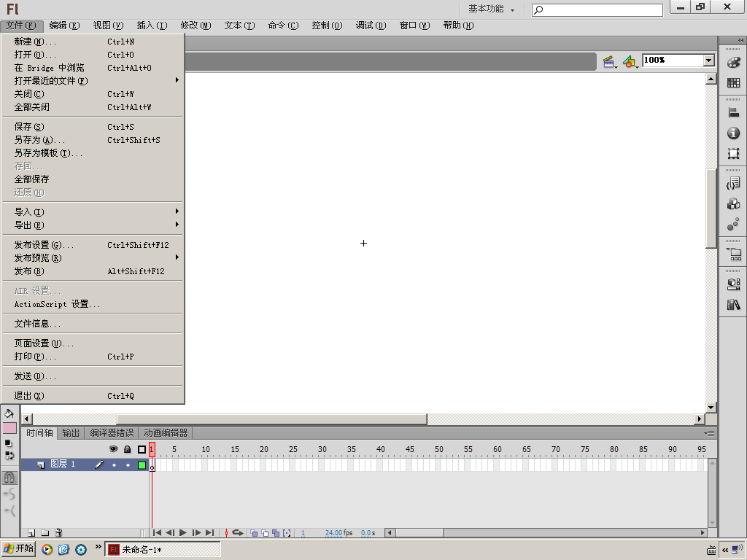Click the Center Frame icon
This screenshot has width=747, height=560.
(x=226, y=533)
